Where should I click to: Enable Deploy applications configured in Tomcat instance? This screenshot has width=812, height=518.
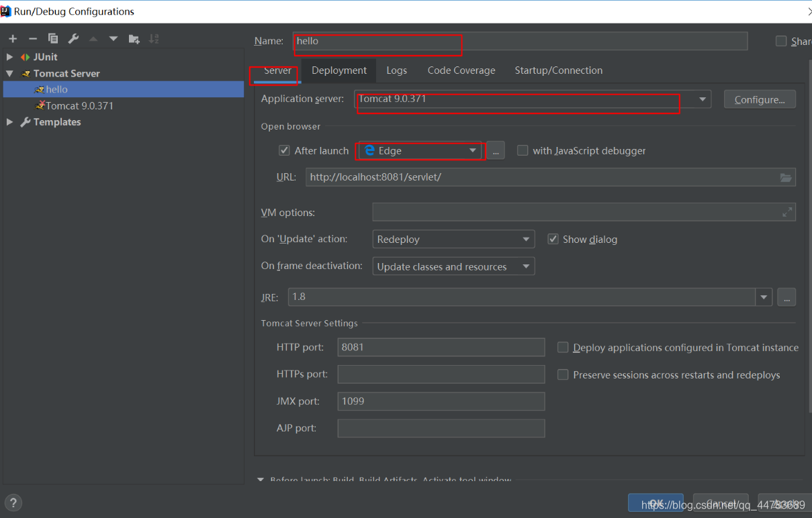[563, 348]
